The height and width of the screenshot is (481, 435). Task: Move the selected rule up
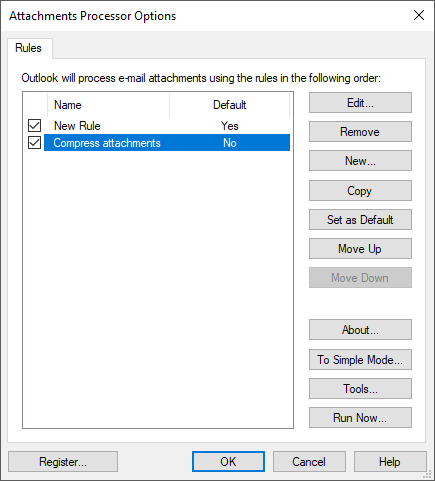[360, 249]
